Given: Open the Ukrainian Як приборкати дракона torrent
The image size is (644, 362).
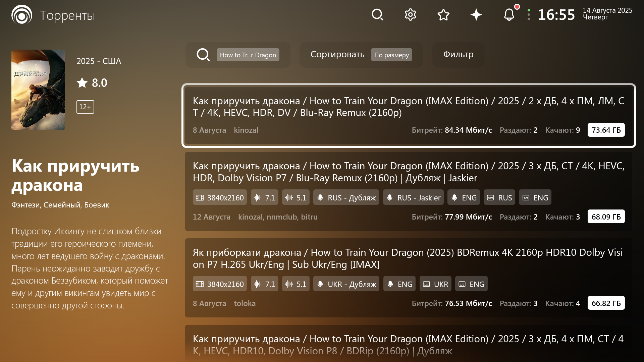Looking at the screenshot, I should pyautogui.click(x=409, y=258).
